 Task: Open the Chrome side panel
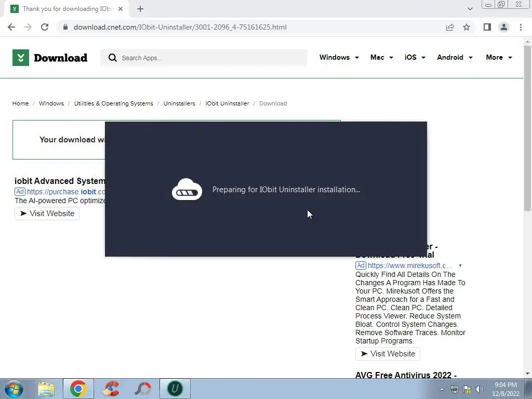click(487, 27)
